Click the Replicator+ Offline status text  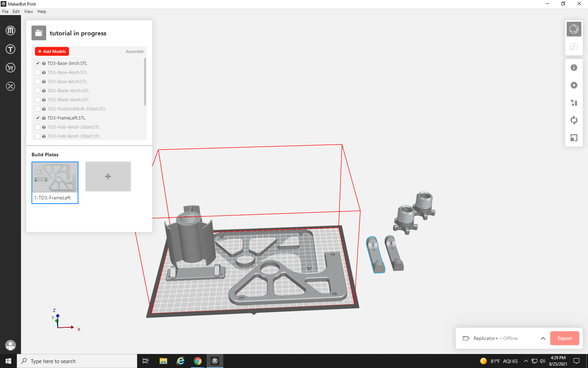coord(496,338)
